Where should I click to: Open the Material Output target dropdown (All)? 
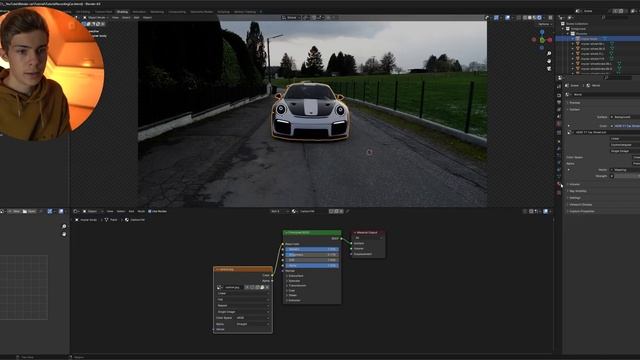tap(368, 238)
